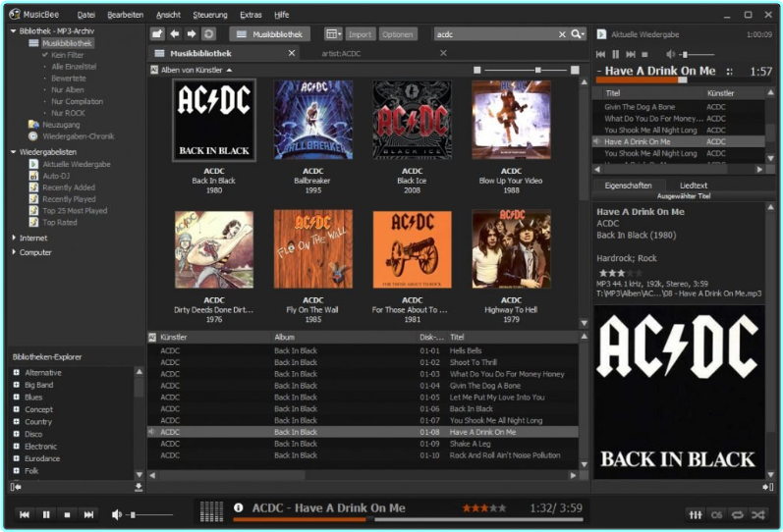Click the stop button in bottom player bar
The height and width of the screenshot is (532, 783).
[67, 514]
